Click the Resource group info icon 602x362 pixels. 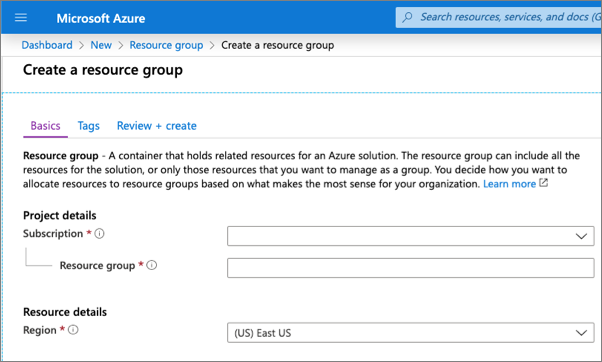(x=152, y=265)
